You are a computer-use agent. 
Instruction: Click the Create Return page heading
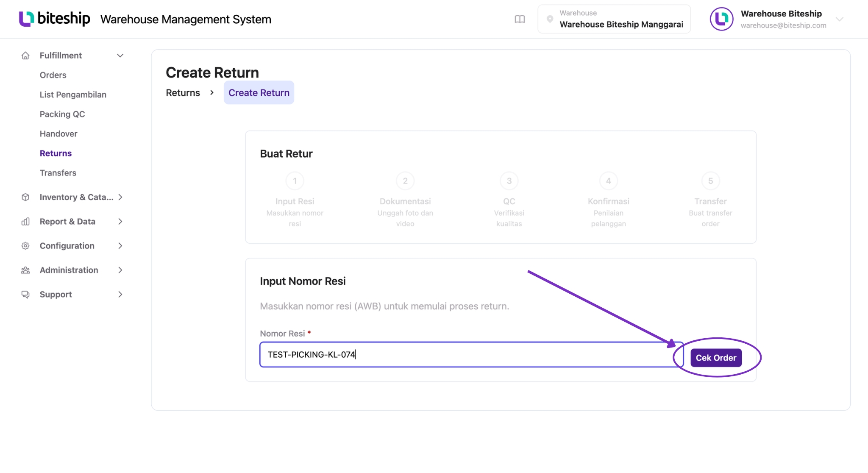pyautogui.click(x=212, y=72)
